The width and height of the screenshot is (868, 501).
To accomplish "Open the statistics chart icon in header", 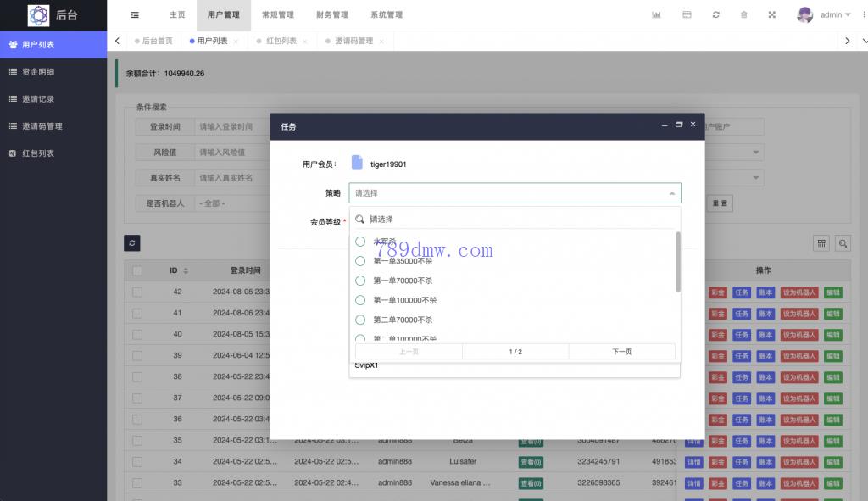I will click(x=656, y=14).
